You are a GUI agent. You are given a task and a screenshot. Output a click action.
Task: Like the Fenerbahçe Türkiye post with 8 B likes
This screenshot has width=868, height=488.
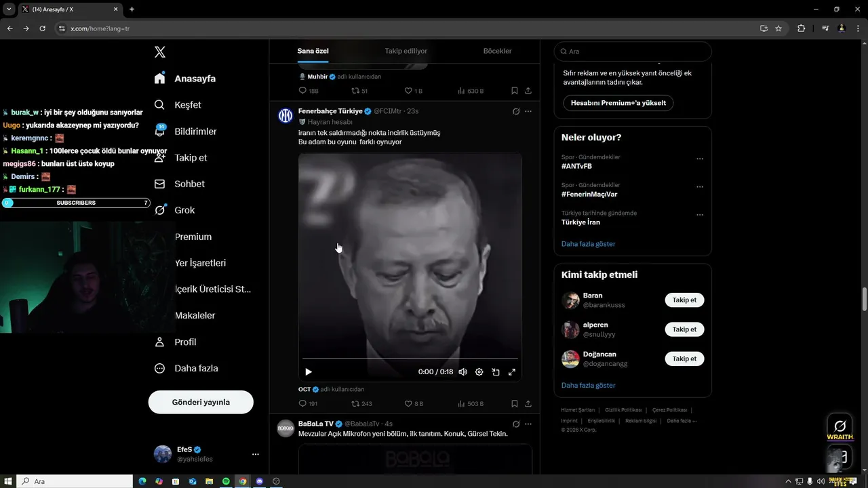point(414,403)
